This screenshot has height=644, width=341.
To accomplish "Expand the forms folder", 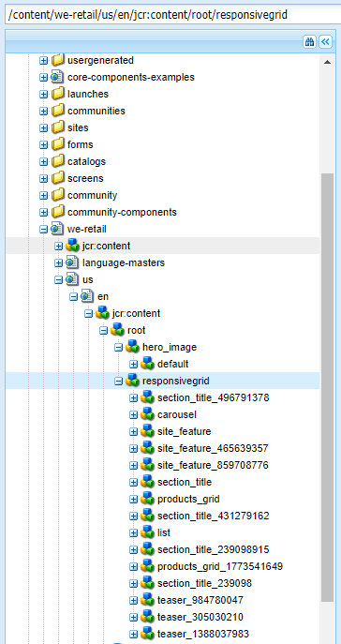I will pos(43,144).
